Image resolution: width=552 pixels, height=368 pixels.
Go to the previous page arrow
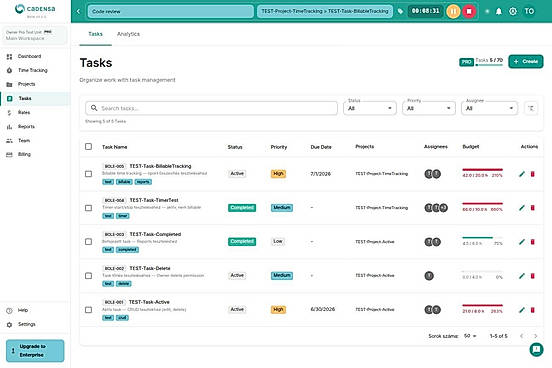pos(521,336)
